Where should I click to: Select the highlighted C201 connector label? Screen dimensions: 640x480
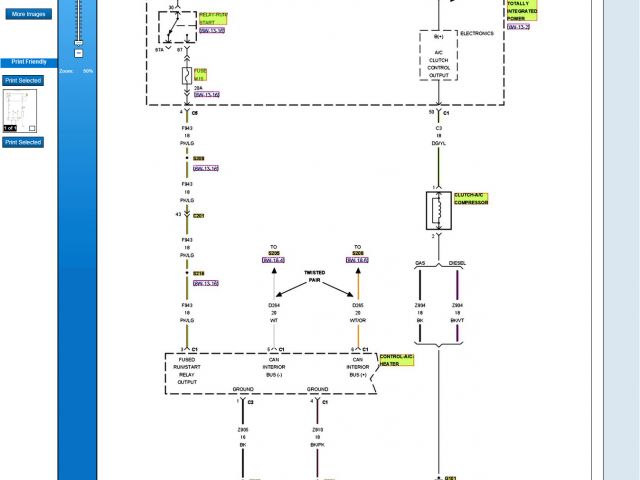(x=199, y=215)
